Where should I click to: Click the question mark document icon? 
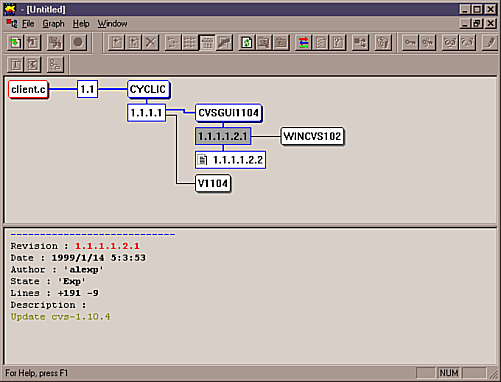(x=338, y=43)
